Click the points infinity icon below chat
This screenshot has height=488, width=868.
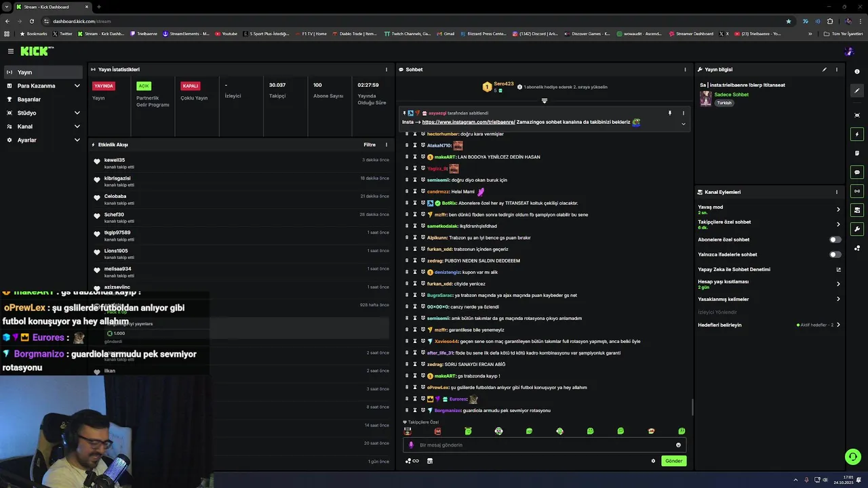point(412,461)
